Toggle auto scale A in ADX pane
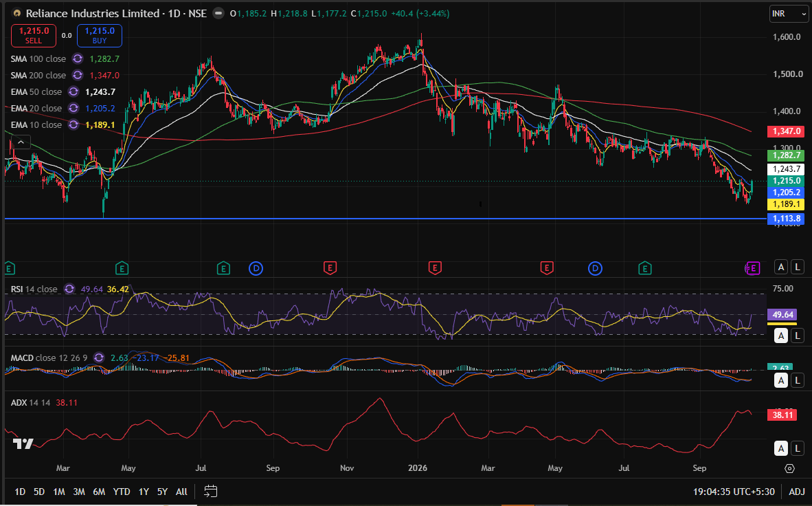This screenshot has height=506, width=812. [781, 448]
